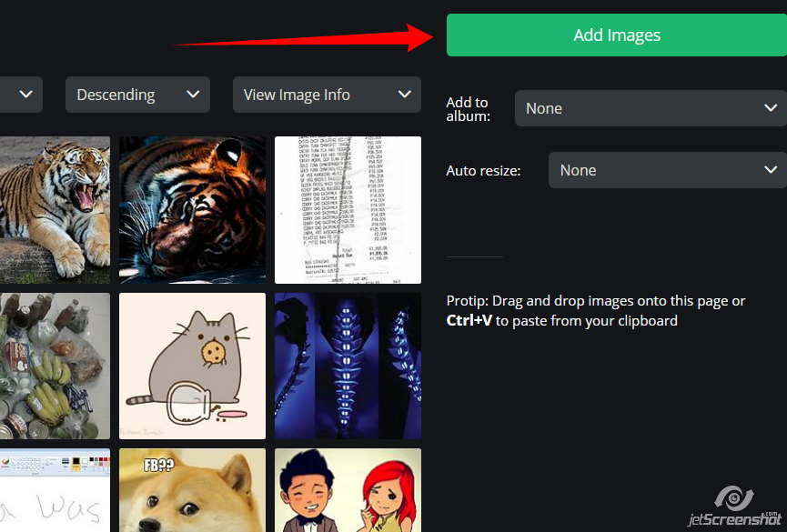This screenshot has width=787, height=532.
Task: Expand the Auto resize dropdown
Action: pyautogui.click(x=667, y=170)
